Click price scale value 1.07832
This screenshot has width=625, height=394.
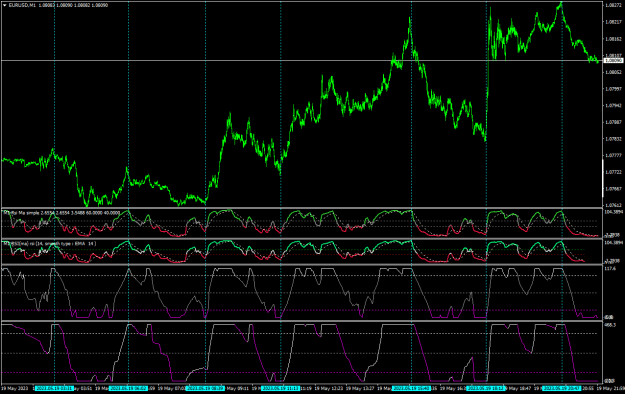613,139
